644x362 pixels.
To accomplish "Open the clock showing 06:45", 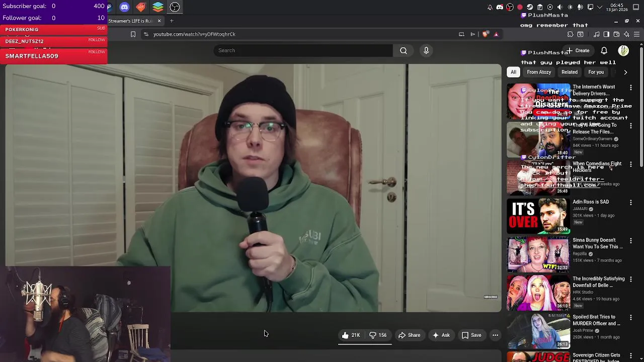I will pos(617,7).
